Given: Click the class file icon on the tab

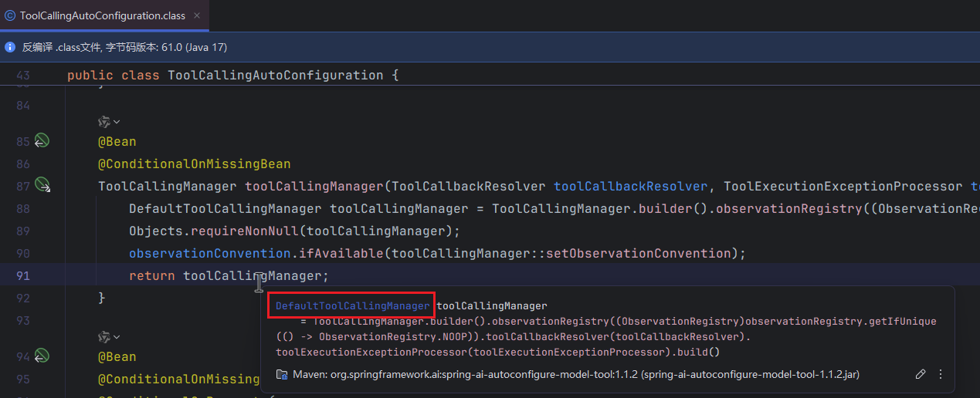Looking at the screenshot, I should tap(10, 15).
